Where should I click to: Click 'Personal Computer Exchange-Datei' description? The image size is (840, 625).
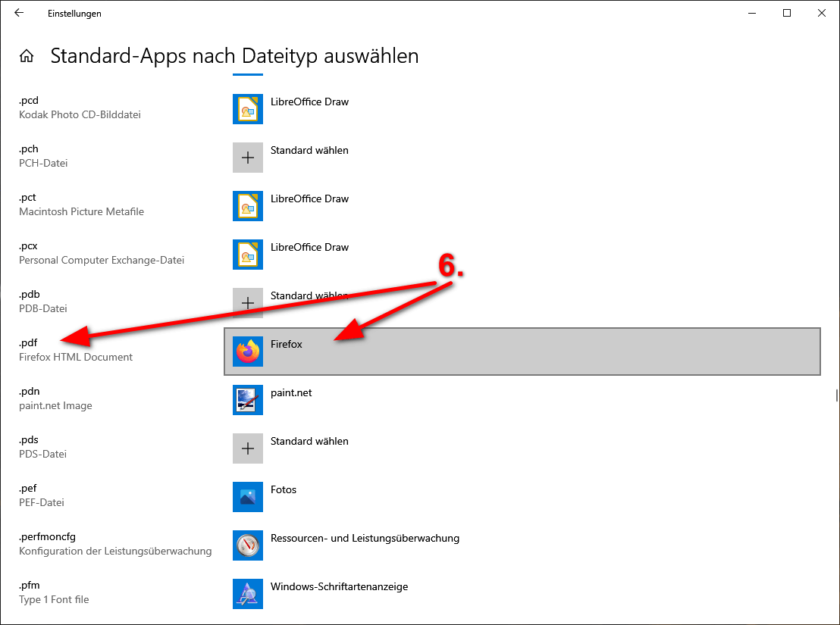pyautogui.click(x=102, y=260)
